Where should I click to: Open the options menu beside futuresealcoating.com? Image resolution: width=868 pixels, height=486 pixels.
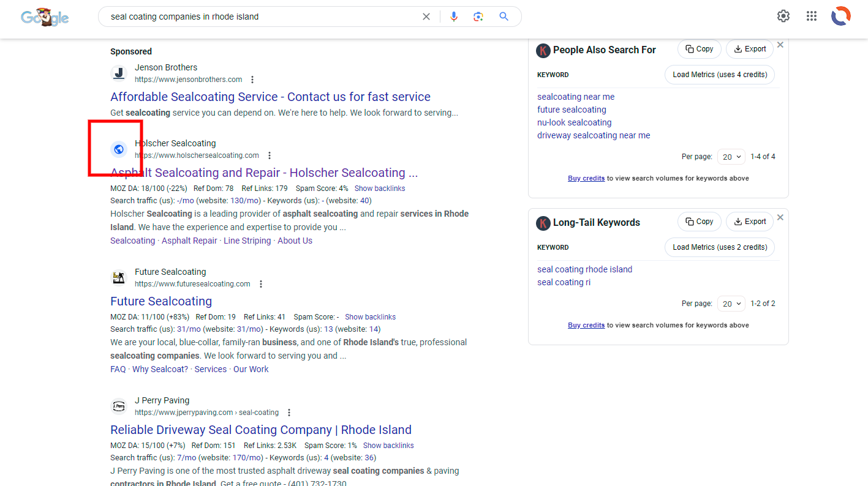[261, 284]
